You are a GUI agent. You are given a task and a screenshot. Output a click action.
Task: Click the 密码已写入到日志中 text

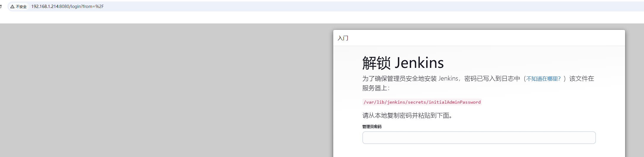coord(492,78)
